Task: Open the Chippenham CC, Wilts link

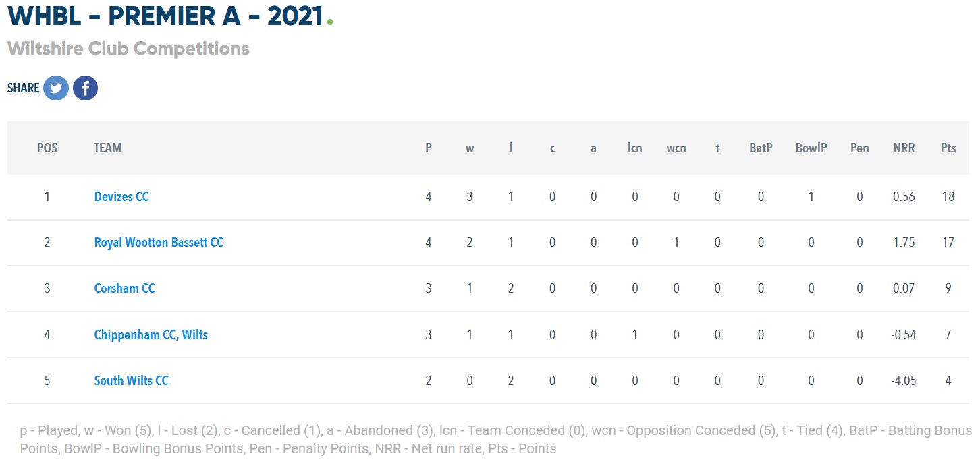Action: pyautogui.click(x=151, y=334)
